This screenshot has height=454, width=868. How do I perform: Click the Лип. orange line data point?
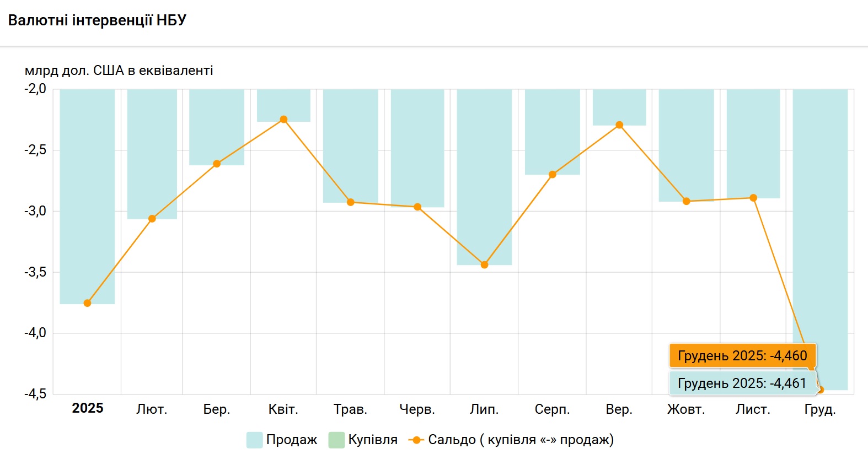point(484,265)
